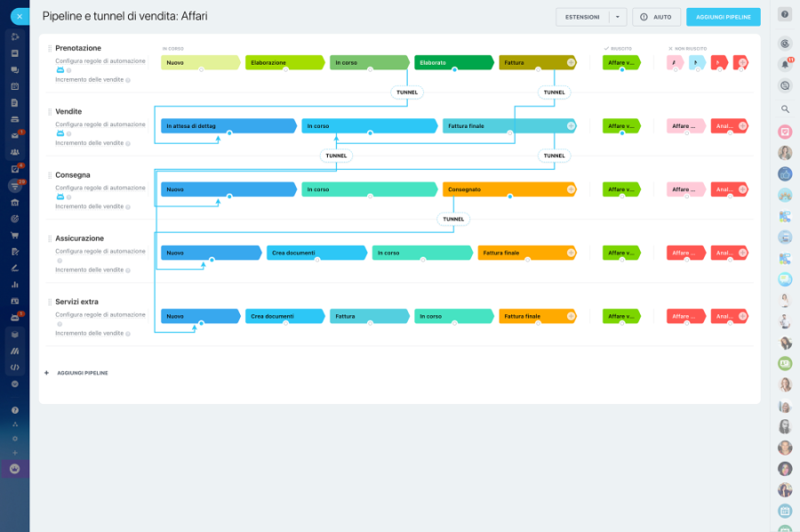Image resolution: width=800 pixels, height=532 pixels.
Task: Open the question mark help icon in left sidebar
Action: tap(15, 410)
